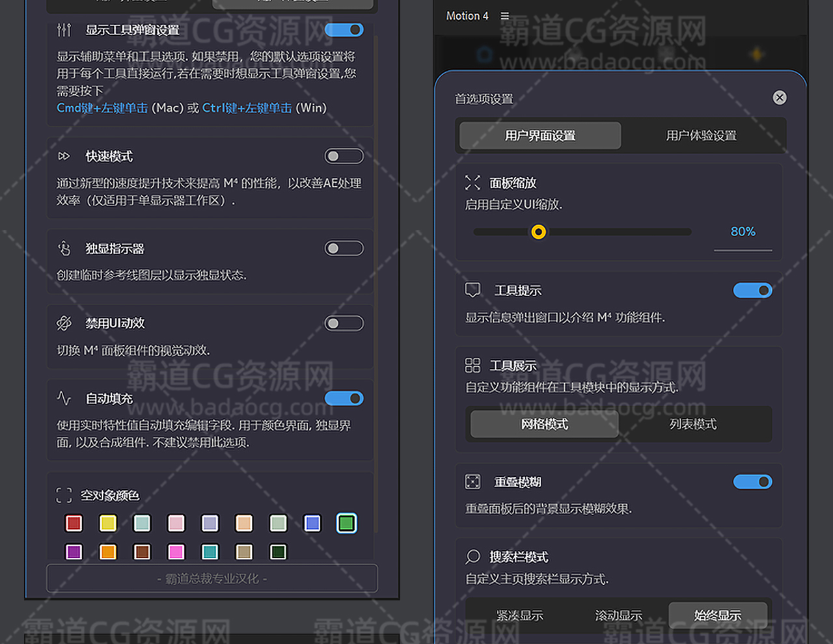Enable the 快速模式 toggle switch
833x644 pixels.
pyautogui.click(x=344, y=156)
